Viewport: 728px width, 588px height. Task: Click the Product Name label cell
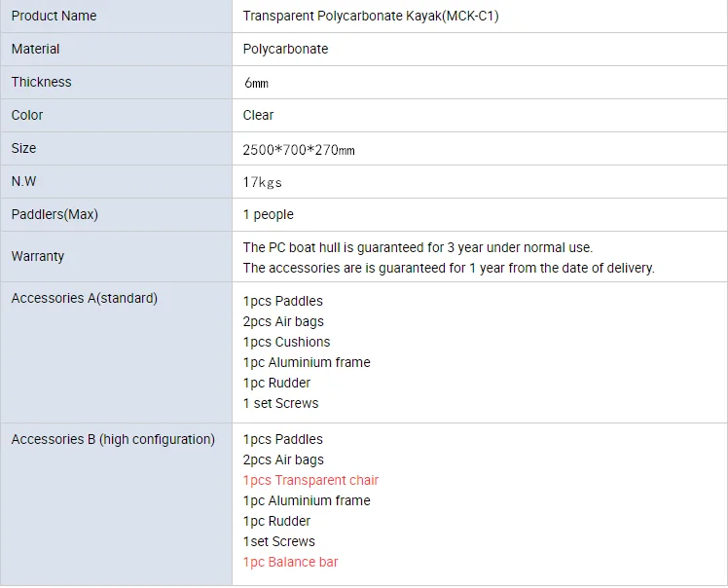54,16
